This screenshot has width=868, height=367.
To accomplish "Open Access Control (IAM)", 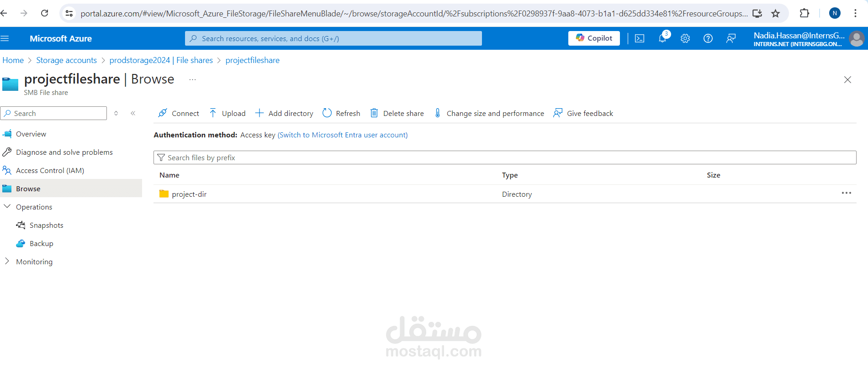I will click(50, 170).
